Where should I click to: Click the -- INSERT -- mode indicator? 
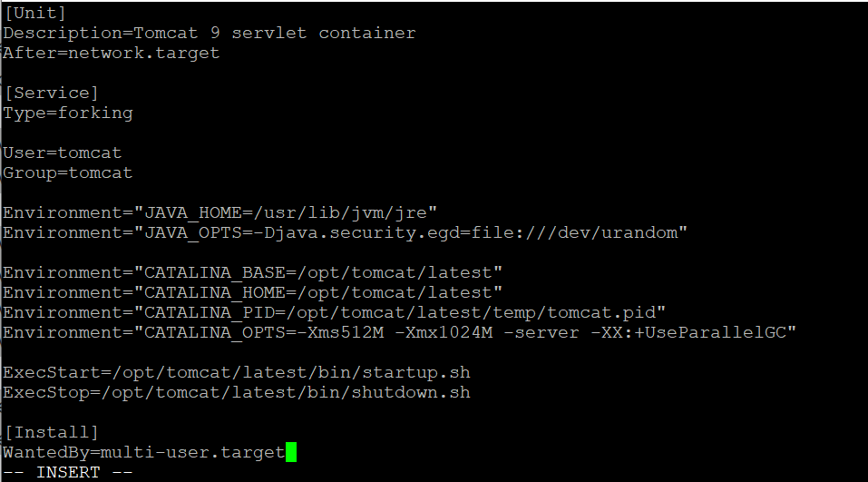point(67,473)
